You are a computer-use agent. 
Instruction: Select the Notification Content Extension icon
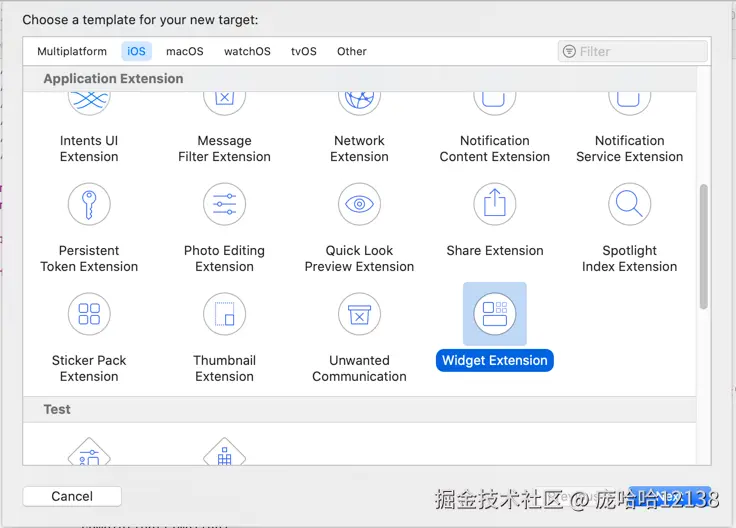495,103
